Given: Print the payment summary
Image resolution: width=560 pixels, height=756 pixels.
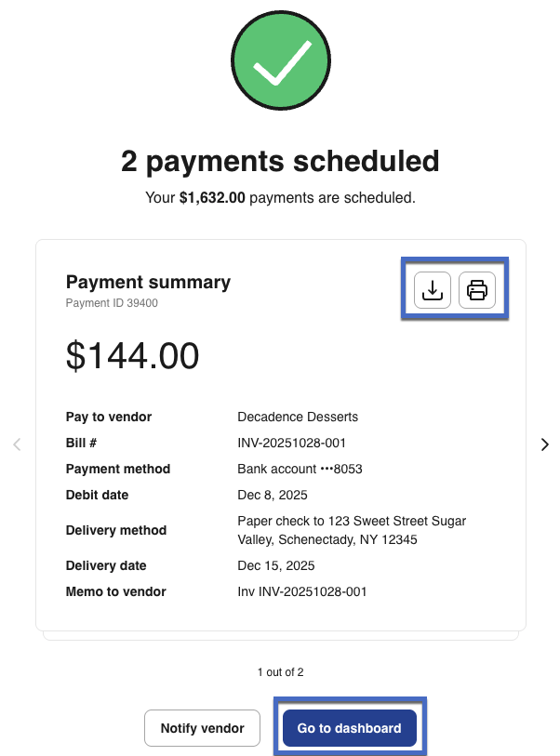Looking at the screenshot, I should pyautogui.click(x=477, y=290).
